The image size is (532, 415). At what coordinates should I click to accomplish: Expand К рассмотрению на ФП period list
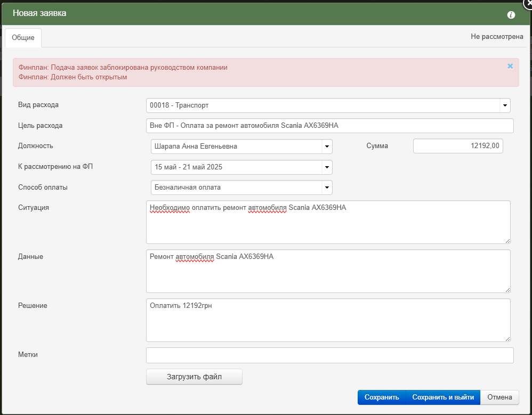(x=327, y=167)
